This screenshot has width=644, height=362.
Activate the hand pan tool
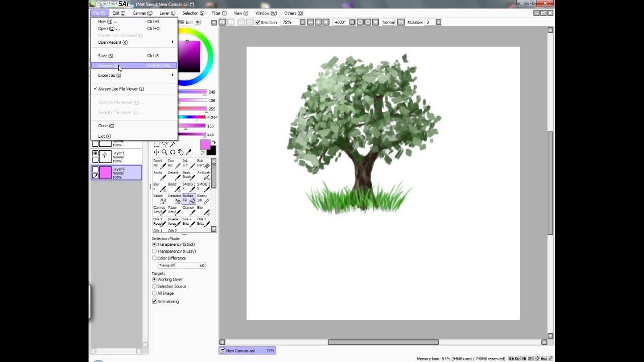[x=181, y=152]
